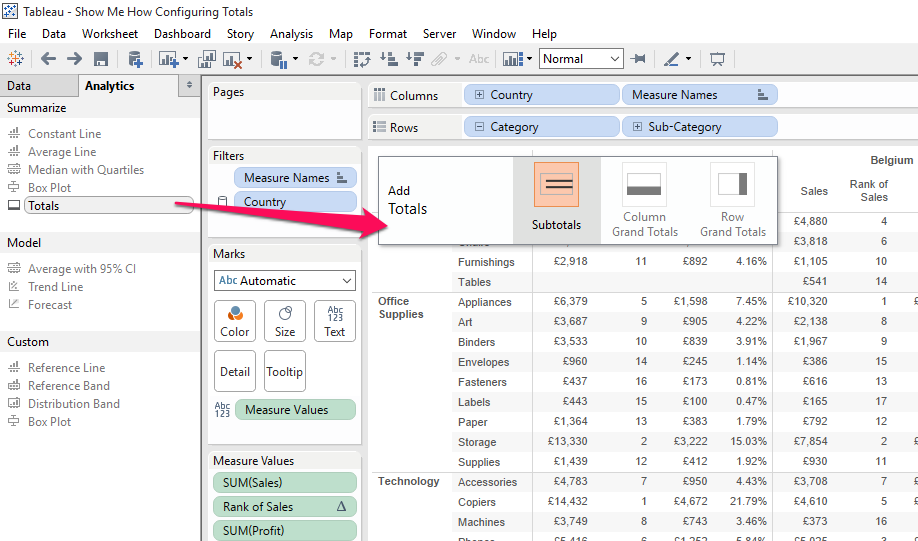Select Median with Quartiles item
Viewport: 918px width, 541px height.
(86, 170)
